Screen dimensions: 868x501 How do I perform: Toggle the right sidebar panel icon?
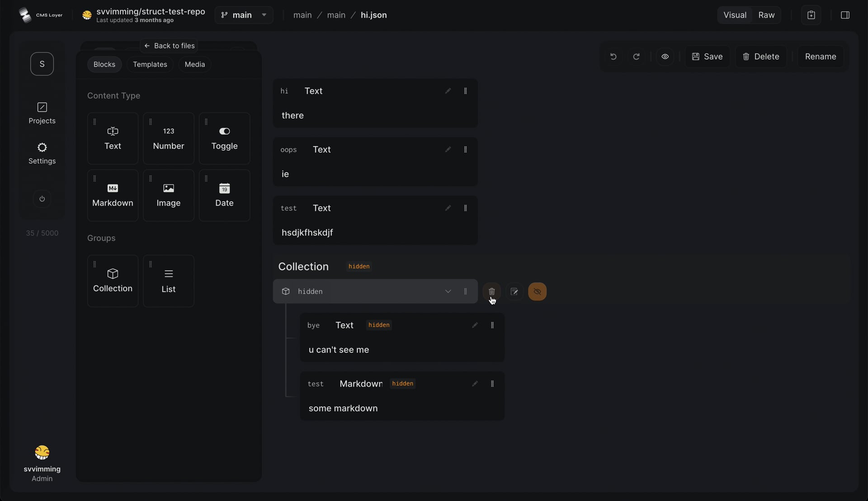tap(845, 15)
